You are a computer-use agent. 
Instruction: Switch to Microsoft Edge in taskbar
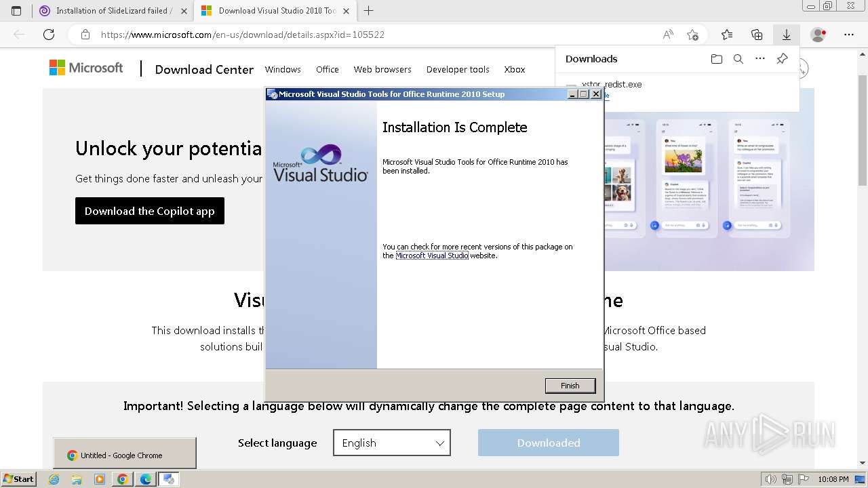146,479
